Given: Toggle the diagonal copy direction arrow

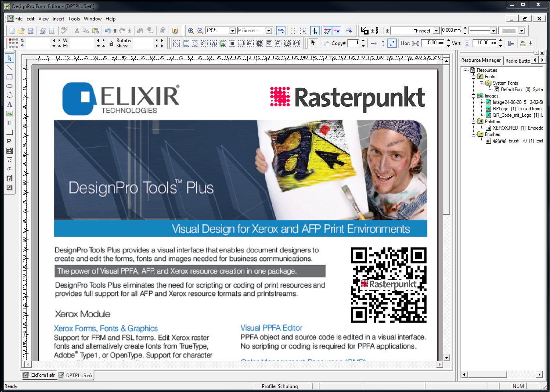Looking at the screenshot, I should tap(392, 43).
